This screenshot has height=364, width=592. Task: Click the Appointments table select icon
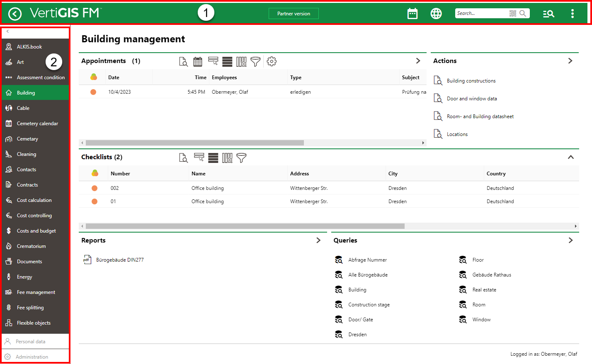pos(213,61)
